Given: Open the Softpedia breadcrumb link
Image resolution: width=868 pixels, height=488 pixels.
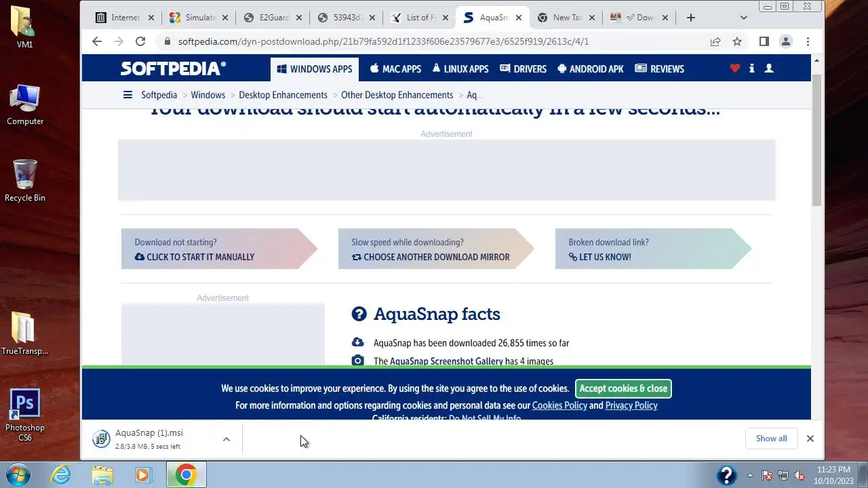Looking at the screenshot, I should click(x=159, y=95).
